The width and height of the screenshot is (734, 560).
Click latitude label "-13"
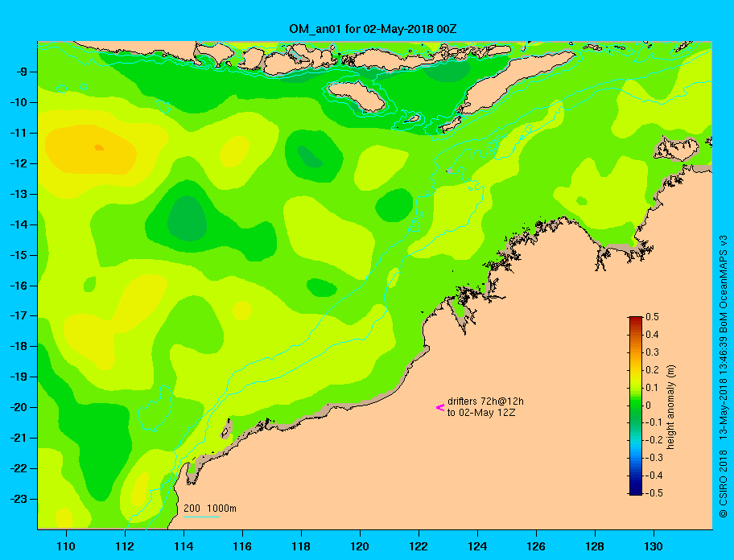19,194
